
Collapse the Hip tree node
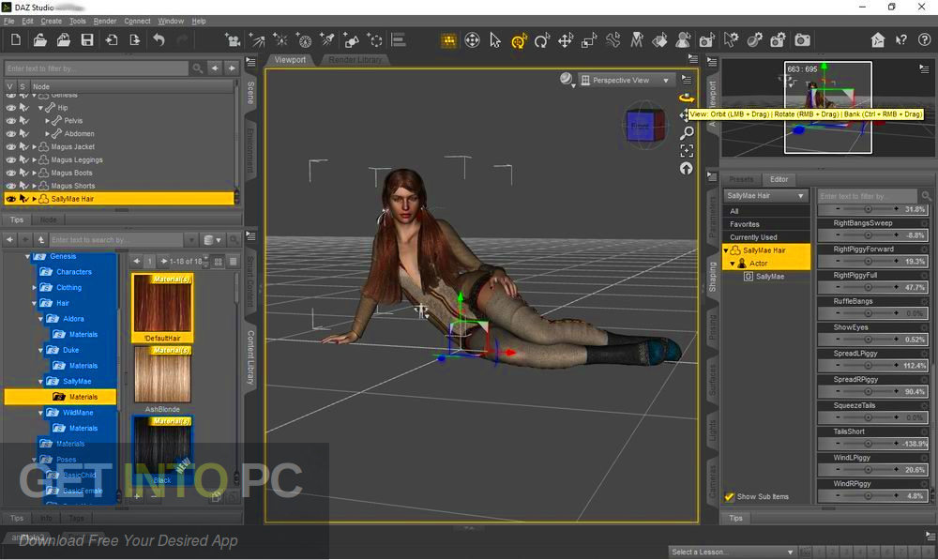pos(40,108)
